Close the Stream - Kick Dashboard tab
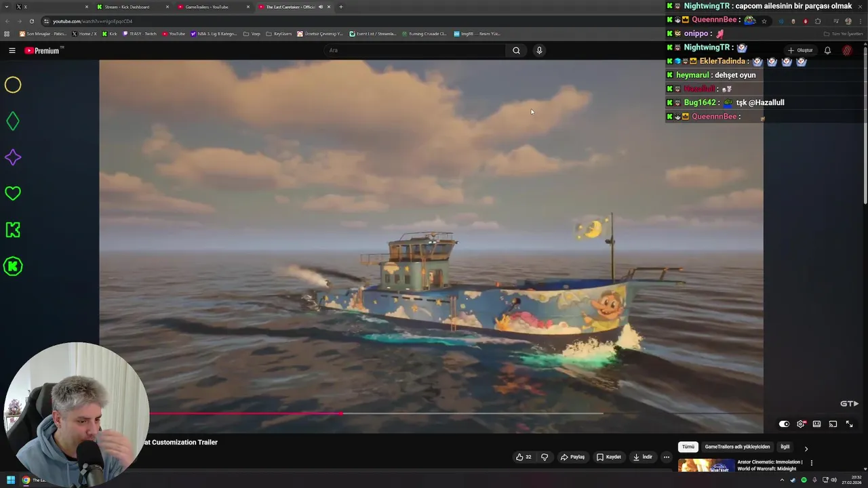868x488 pixels. point(167,7)
